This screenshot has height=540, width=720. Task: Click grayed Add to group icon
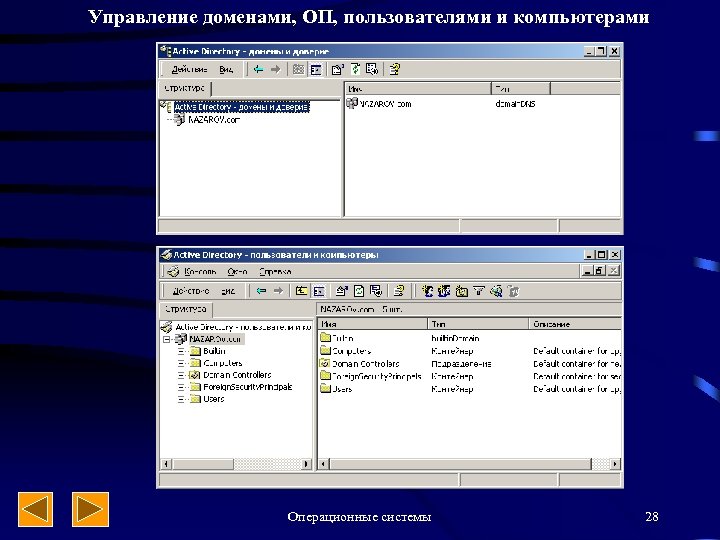[x=513, y=291]
